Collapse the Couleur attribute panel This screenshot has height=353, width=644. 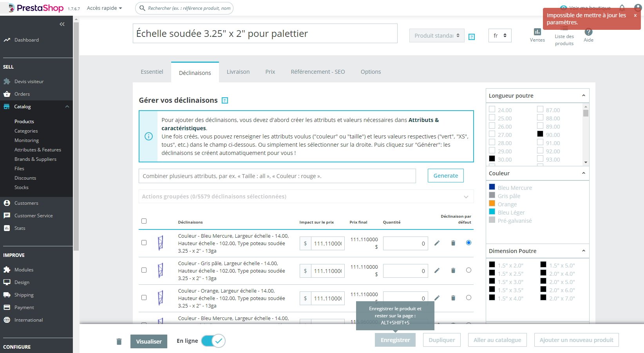coord(583,173)
